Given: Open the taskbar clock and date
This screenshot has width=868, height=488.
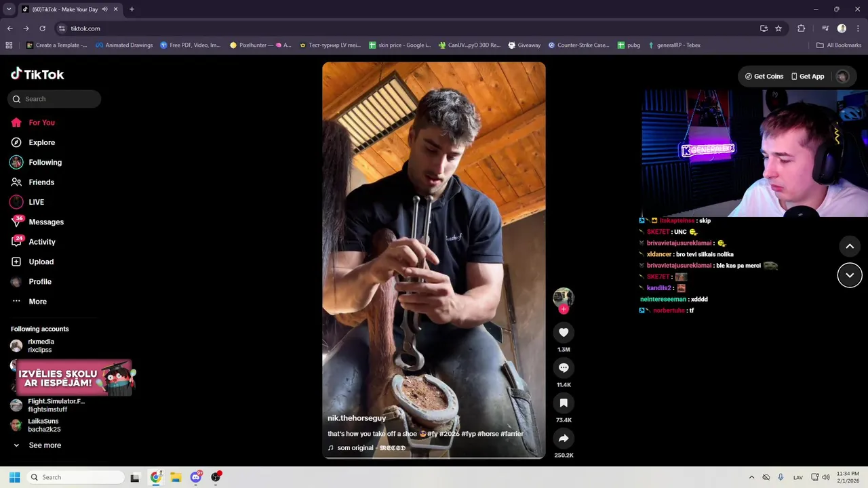Looking at the screenshot, I should (x=848, y=477).
